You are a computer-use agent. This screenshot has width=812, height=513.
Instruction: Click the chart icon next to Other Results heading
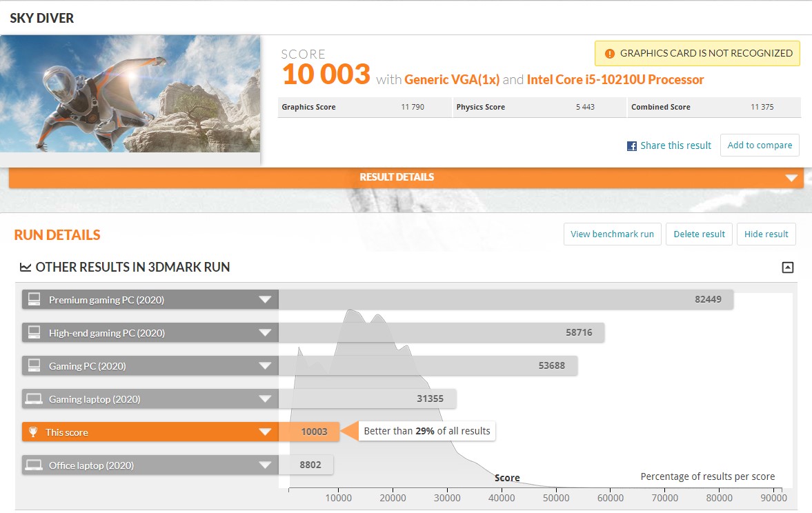[x=25, y=267]
